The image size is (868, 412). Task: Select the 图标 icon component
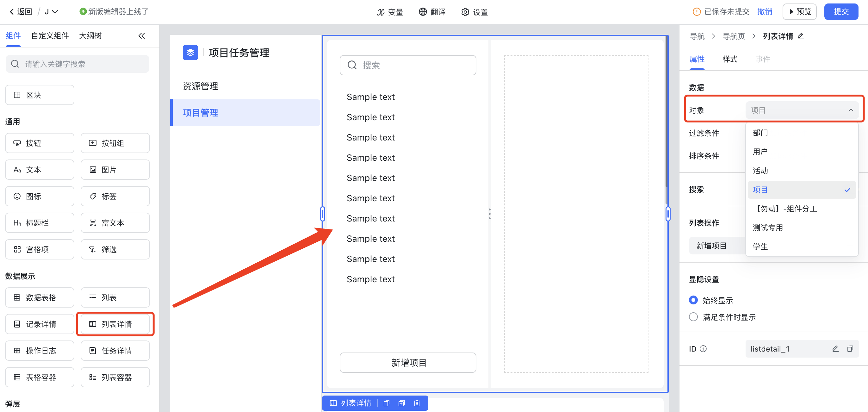[x=40, y=197]
